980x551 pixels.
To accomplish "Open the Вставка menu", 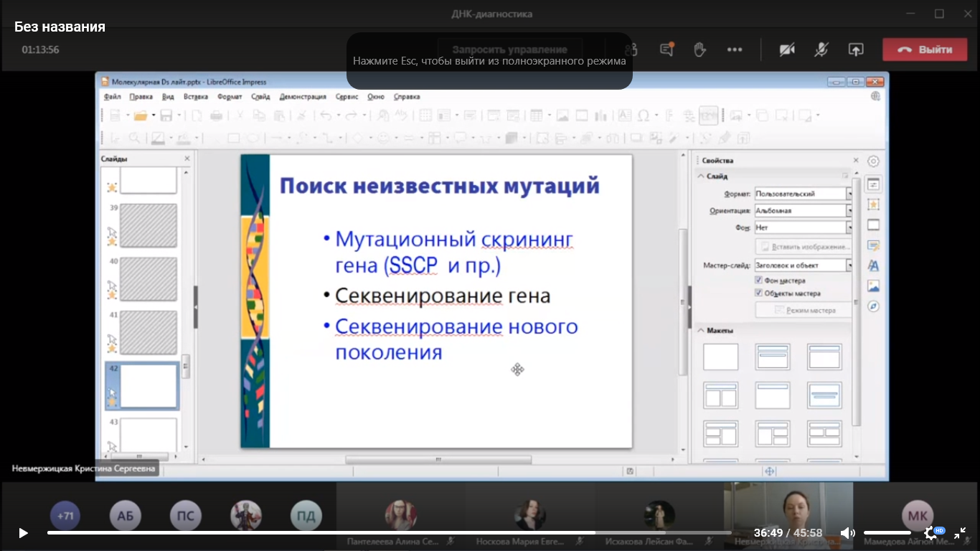I will point(196,96).
